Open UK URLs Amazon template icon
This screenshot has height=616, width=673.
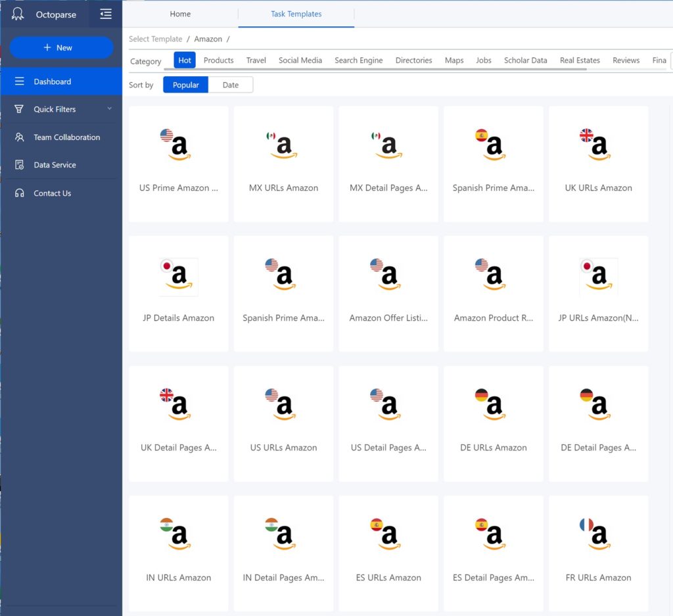[595, 145]
